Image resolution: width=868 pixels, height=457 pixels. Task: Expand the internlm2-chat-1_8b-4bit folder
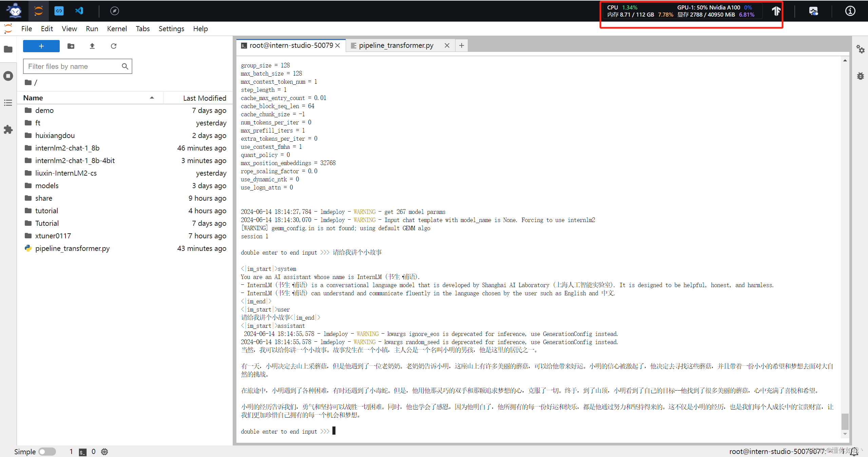pos(75,160)
